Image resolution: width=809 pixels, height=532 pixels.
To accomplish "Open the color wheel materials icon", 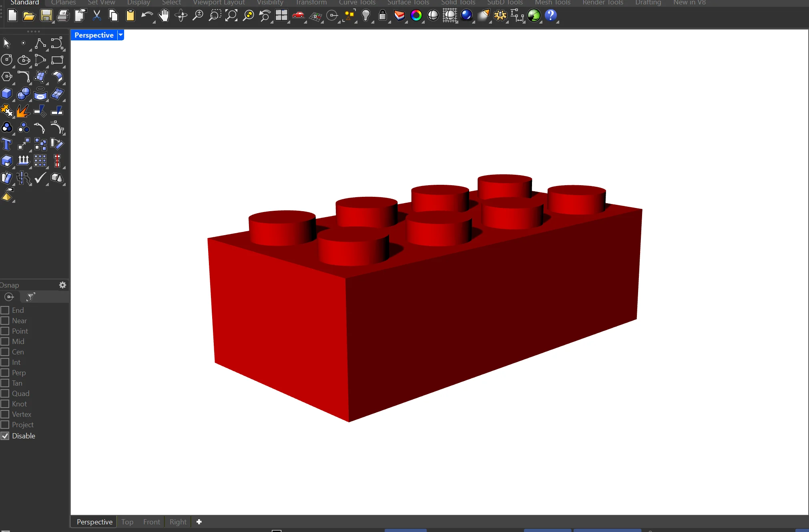I will [416, 16].
